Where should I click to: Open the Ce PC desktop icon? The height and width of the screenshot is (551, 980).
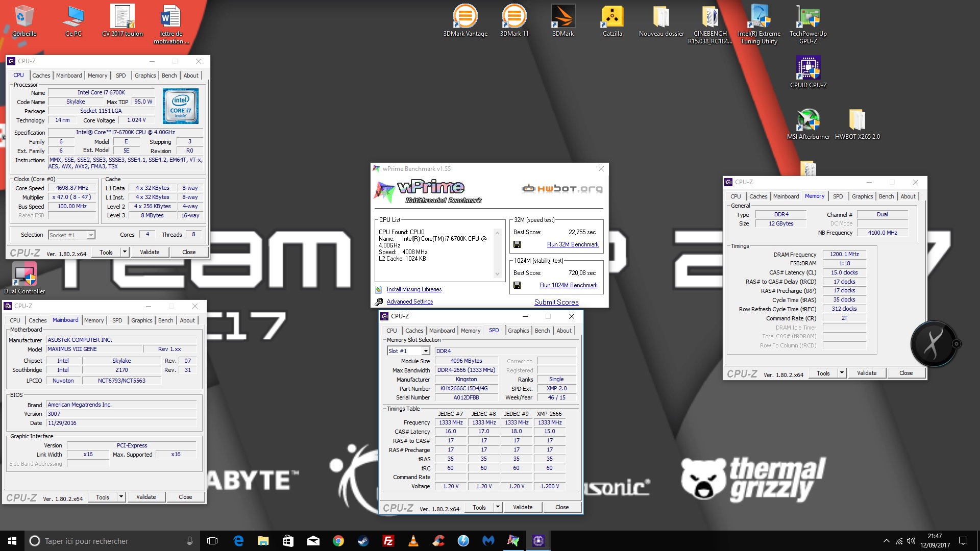pyautogui.click(x=73, y=21)
